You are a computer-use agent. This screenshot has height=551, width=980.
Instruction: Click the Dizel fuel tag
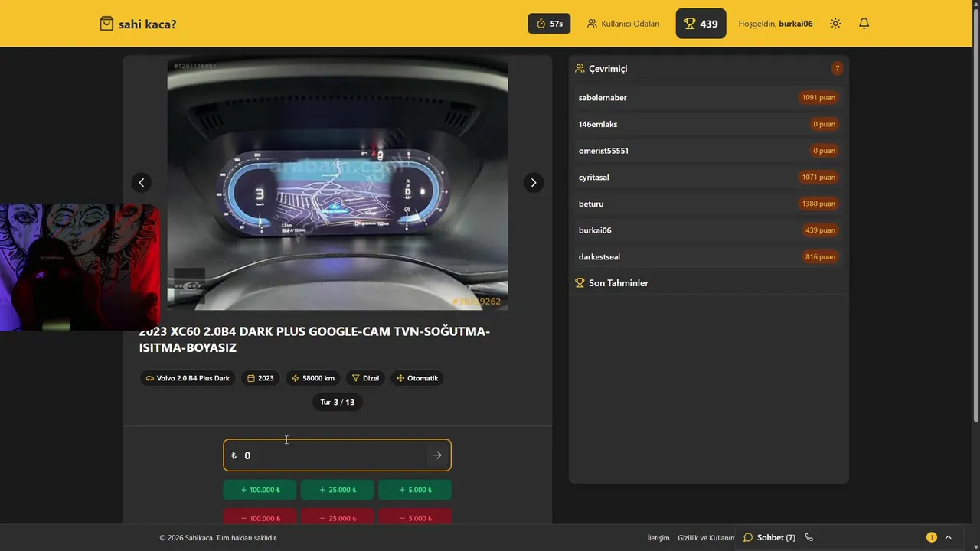(x=365, y=378)
